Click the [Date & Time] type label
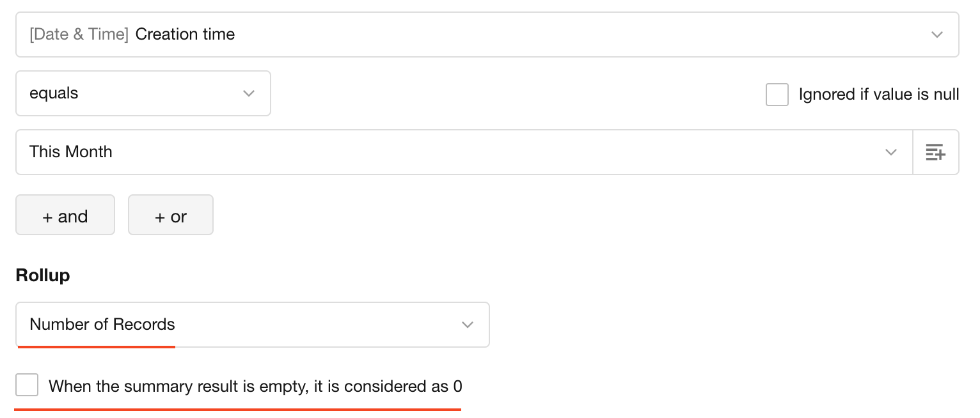The width and height of the screenshot is (980, 418). (79, 35)
